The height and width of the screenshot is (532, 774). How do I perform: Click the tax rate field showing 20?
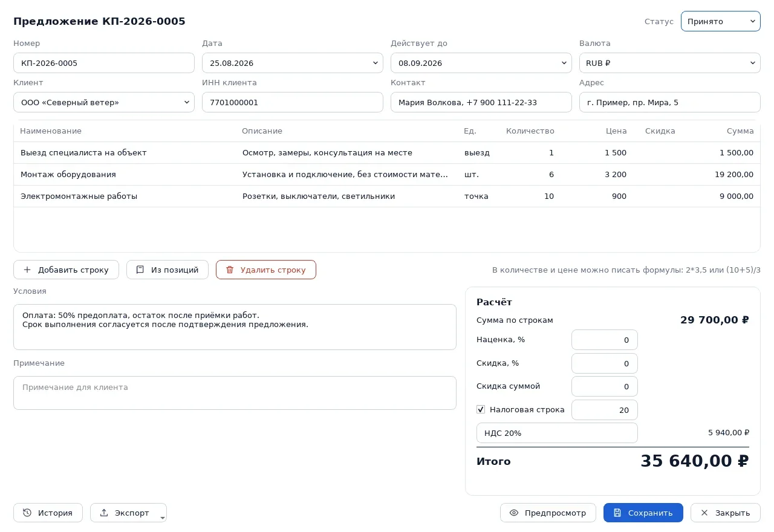click(x=605, y=410)
